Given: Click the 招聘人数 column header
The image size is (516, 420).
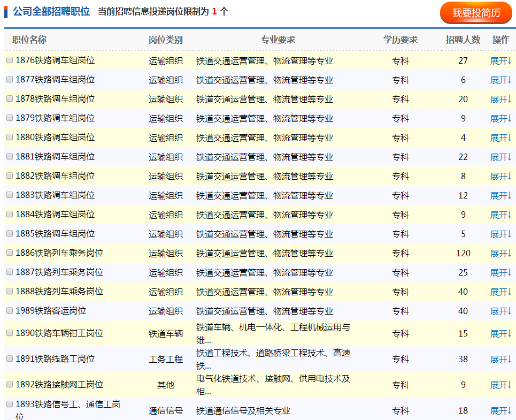Looking at the screenshot, I should tap(463, 40).
